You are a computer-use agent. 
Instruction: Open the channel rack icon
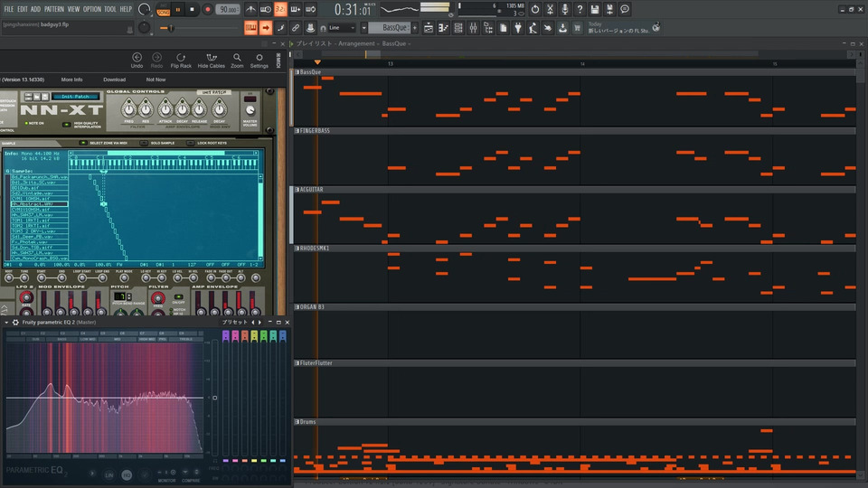pyautogui.click(x=458, y=28)
